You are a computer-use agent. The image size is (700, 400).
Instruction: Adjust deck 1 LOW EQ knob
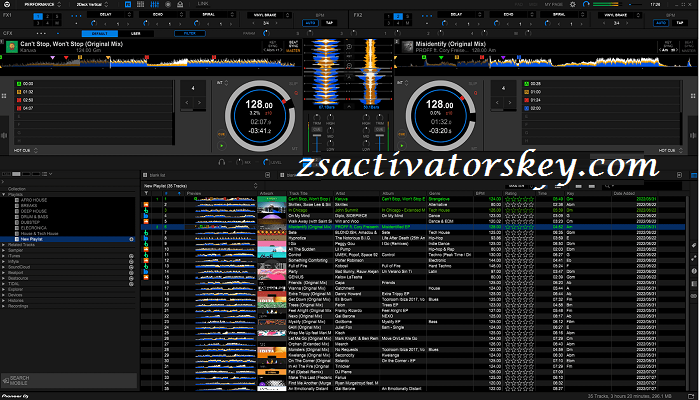point(330,144)
